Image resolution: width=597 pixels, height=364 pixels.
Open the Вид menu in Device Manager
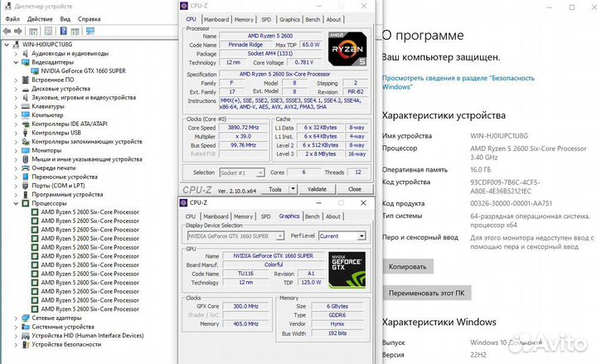click(x=66, y=19)
